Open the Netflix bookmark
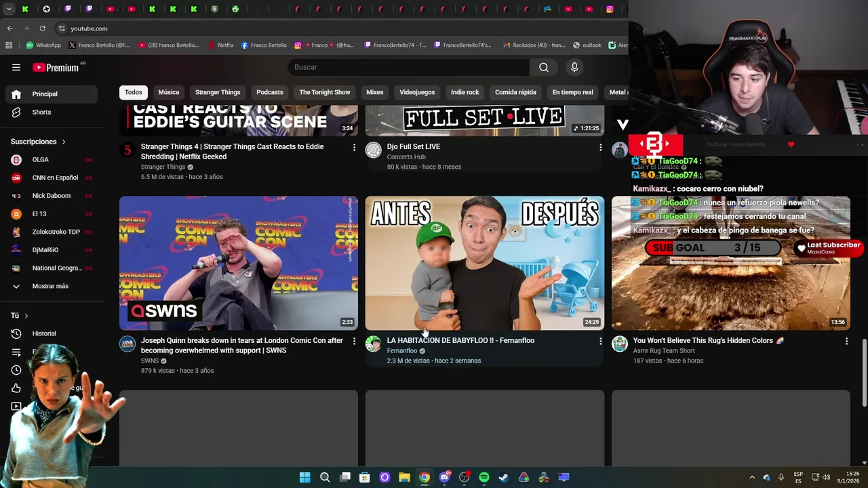The image size is (868, 488). tap(220, 45)
